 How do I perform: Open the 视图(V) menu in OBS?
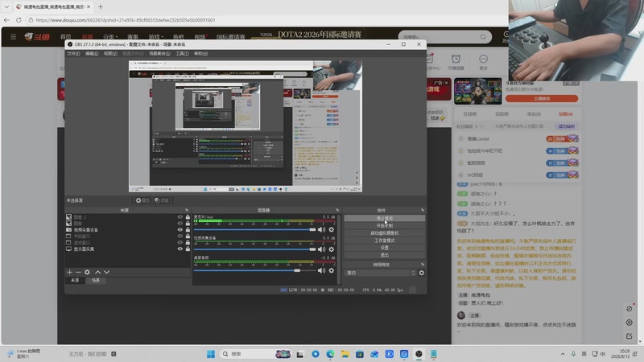click(110, 53)
